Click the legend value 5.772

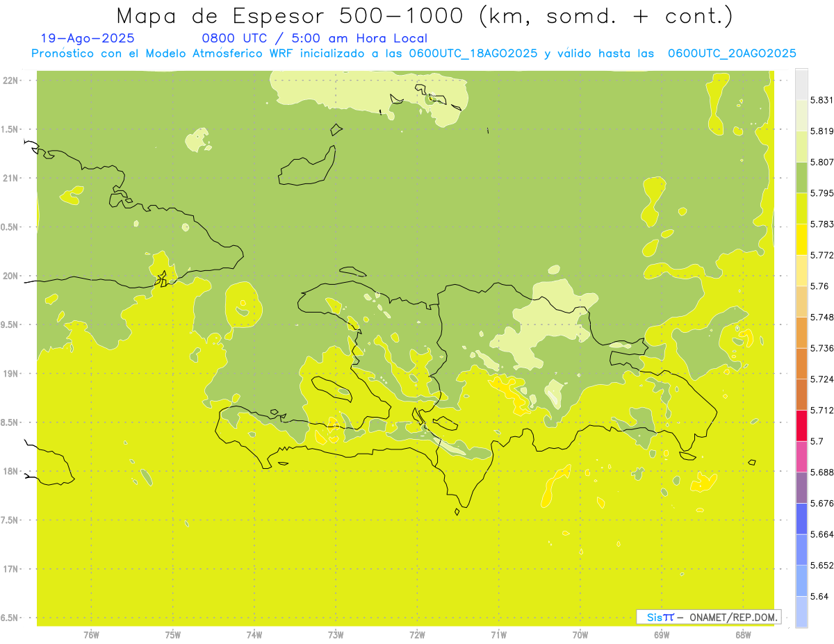pyautogui.click(x=821, y=255)
